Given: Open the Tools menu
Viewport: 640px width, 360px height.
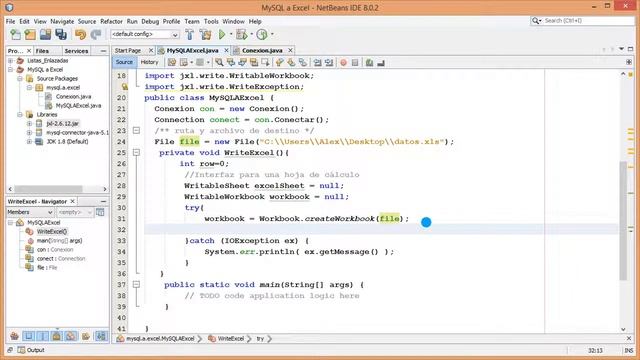Looking at the screenshot, I should 211,21.
